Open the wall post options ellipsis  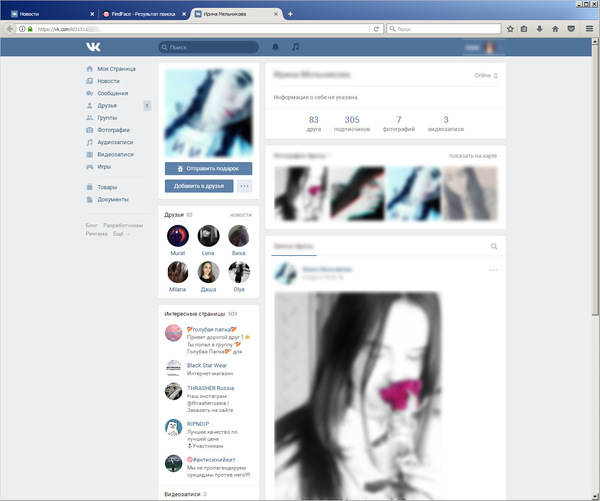click(493, 270)
